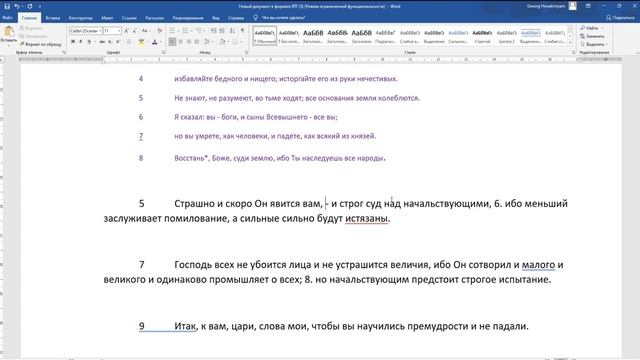Increase indent icon in paragraph group
The width and height of the screenshot is (640, 360).
point(222,31)
